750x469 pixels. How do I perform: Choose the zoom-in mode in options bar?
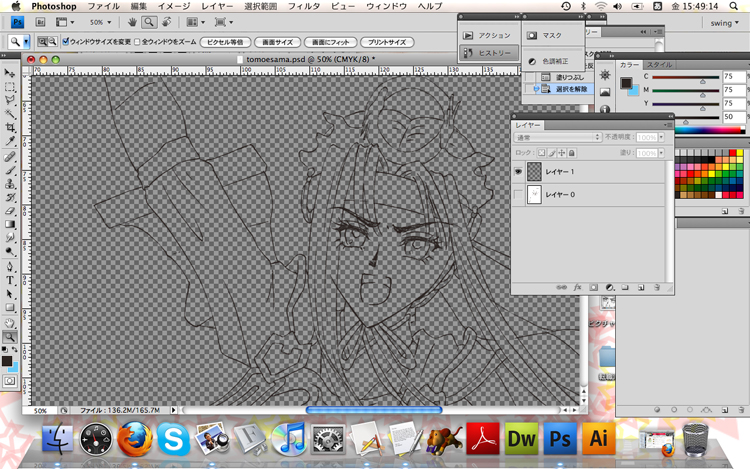(x=43, y=42)
